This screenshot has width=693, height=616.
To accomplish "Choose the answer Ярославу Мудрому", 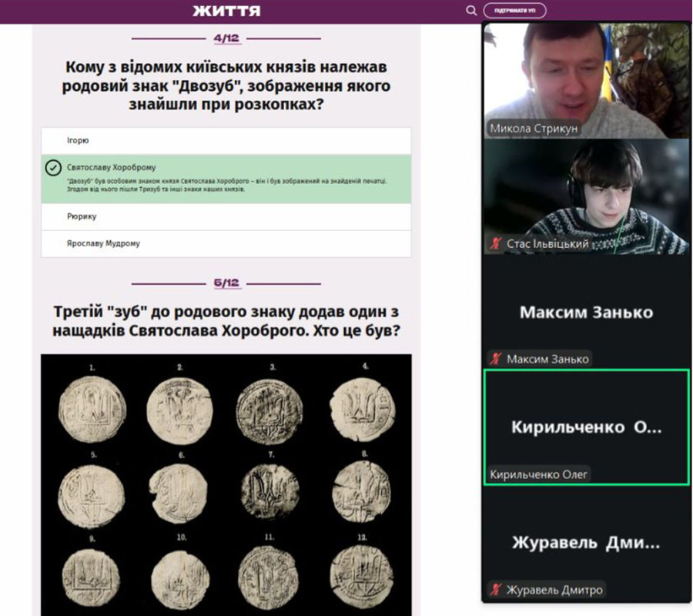I will [226, 244].
